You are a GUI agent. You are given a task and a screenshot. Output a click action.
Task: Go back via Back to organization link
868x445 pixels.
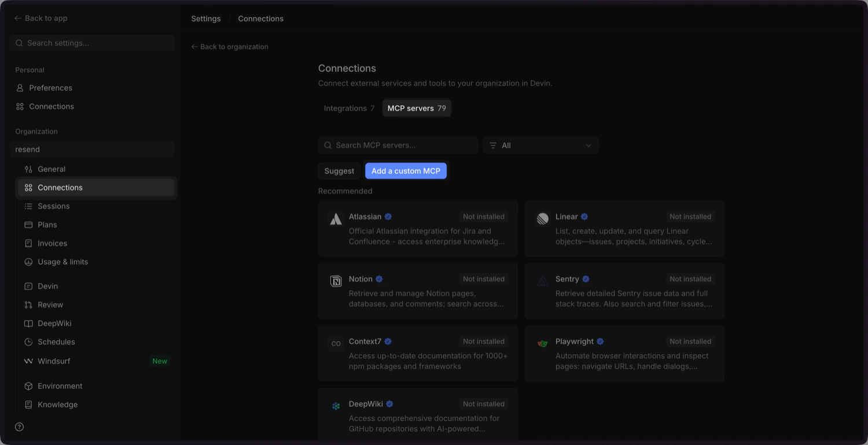230,47
